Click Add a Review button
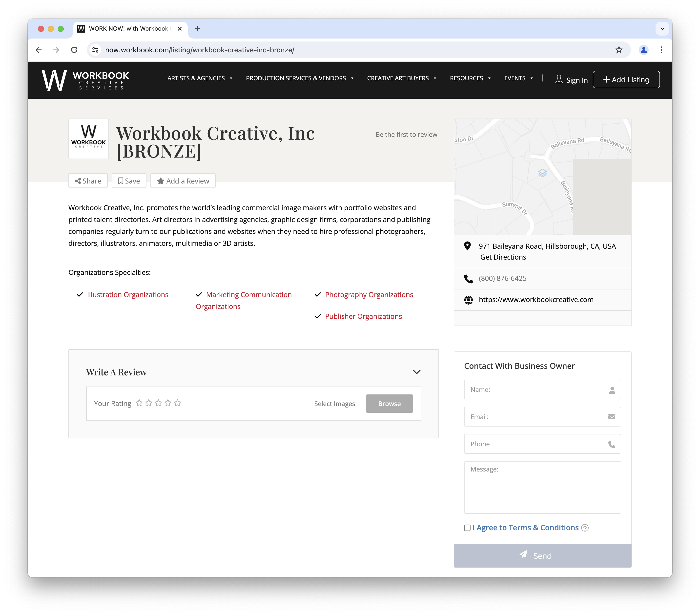The image size is (700, 614). point(183,181)
